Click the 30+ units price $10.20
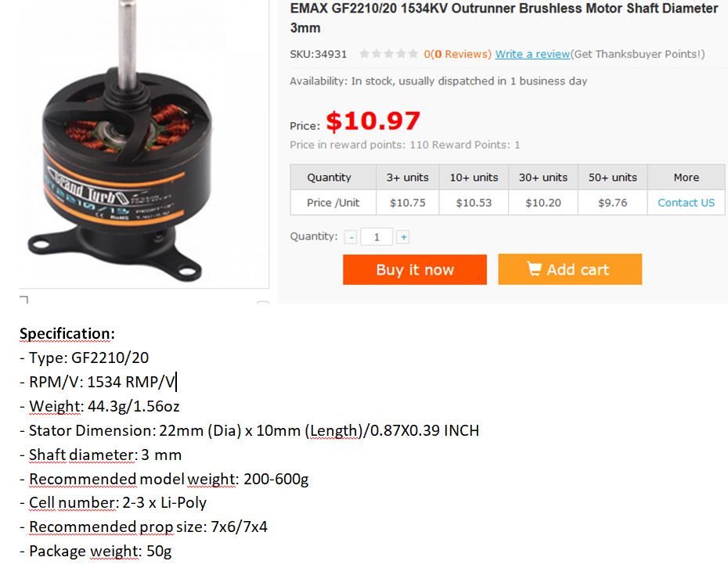728x568 pixels. click(x=542, y=203)
